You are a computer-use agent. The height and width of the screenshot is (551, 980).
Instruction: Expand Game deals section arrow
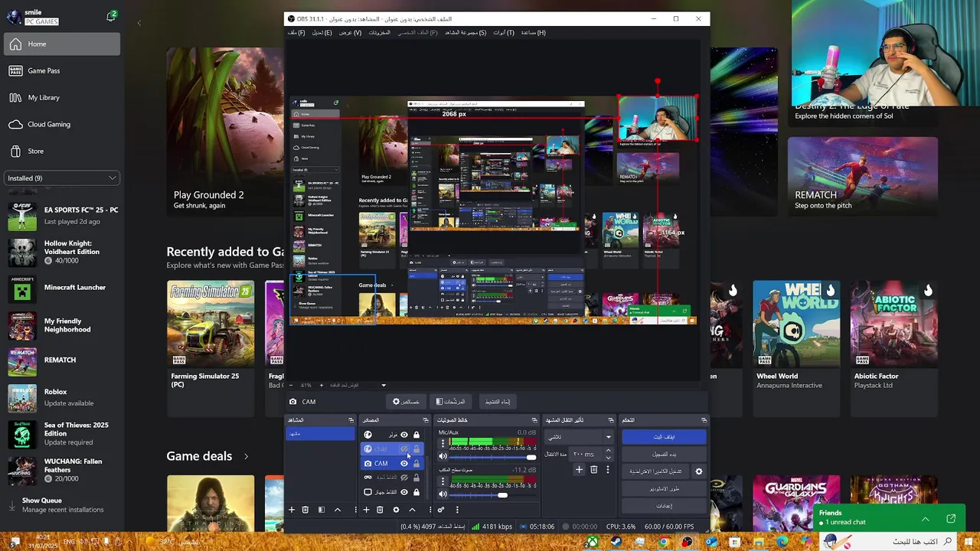point(246,457)
